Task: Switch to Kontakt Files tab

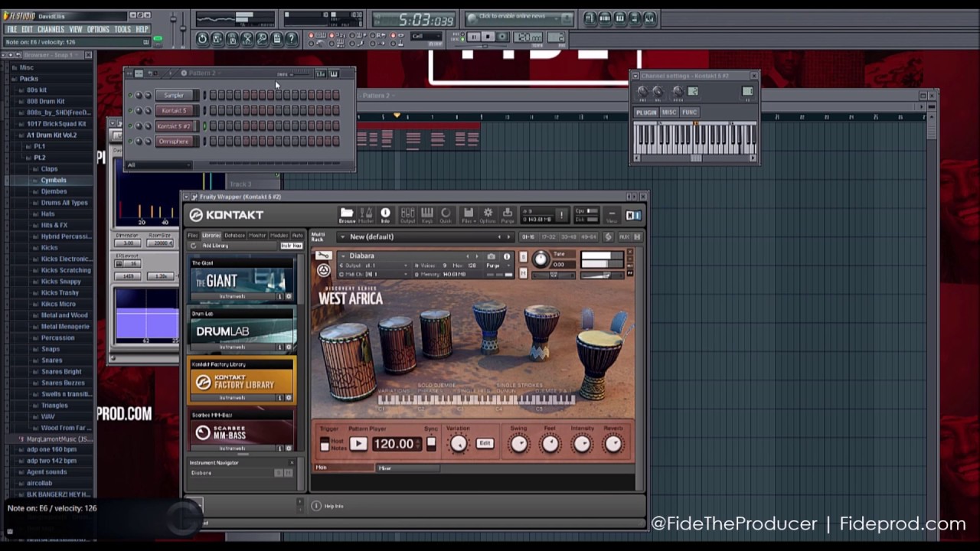Action: click(193, 236)
